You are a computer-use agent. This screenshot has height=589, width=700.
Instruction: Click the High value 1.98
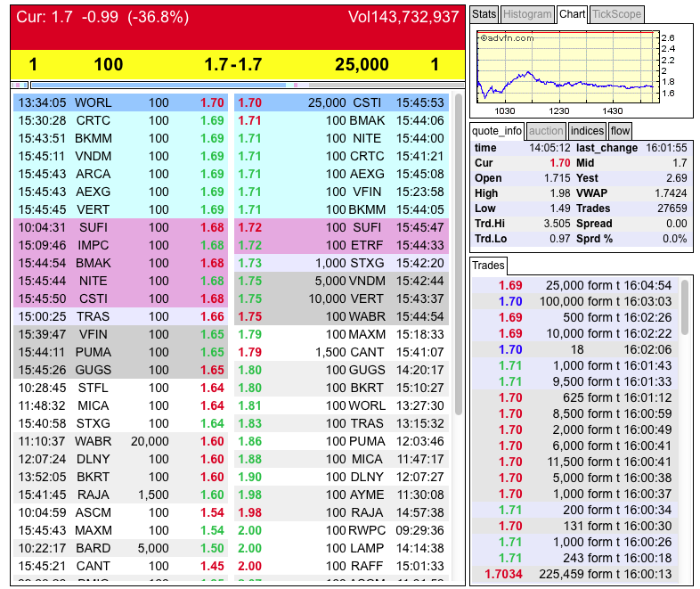coord(560,193)
